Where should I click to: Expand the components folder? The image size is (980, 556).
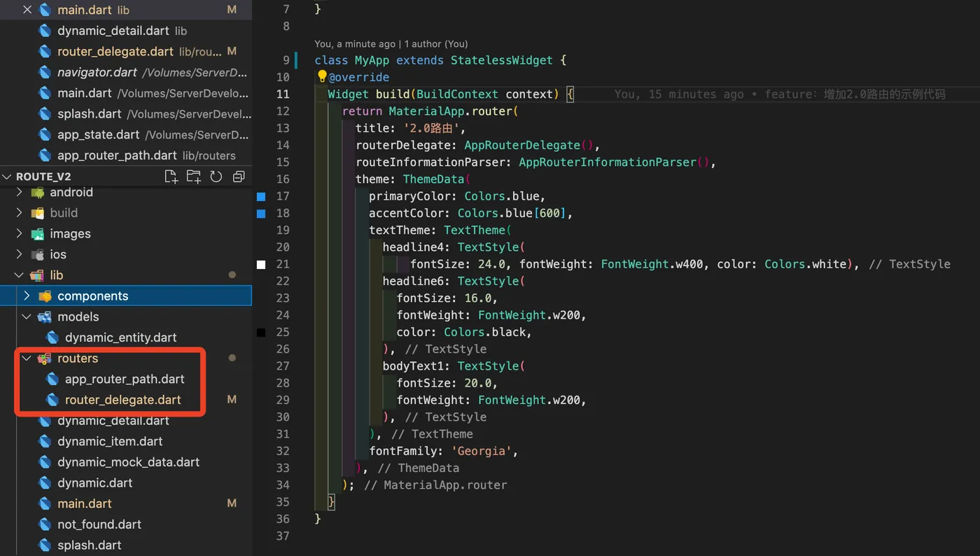tap(27, 296)
